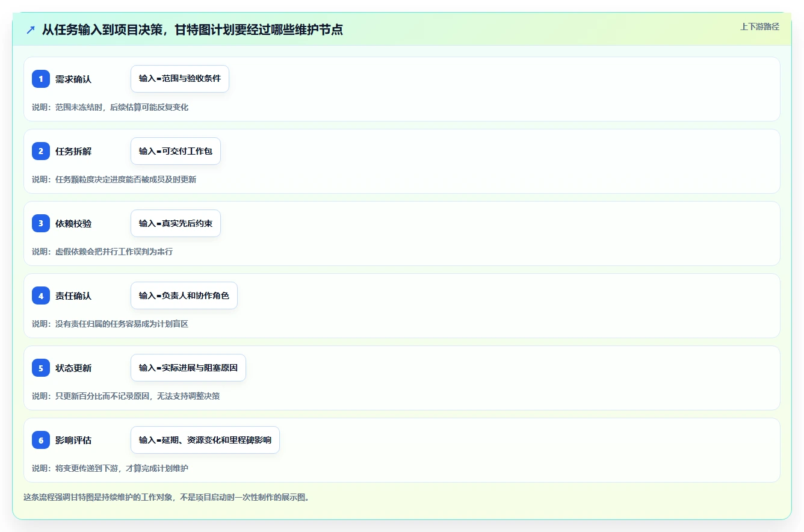Click the note 任务颗粒度决定进度能否被成员及时更新
The image size is (804, 532).
coord(126,179)
